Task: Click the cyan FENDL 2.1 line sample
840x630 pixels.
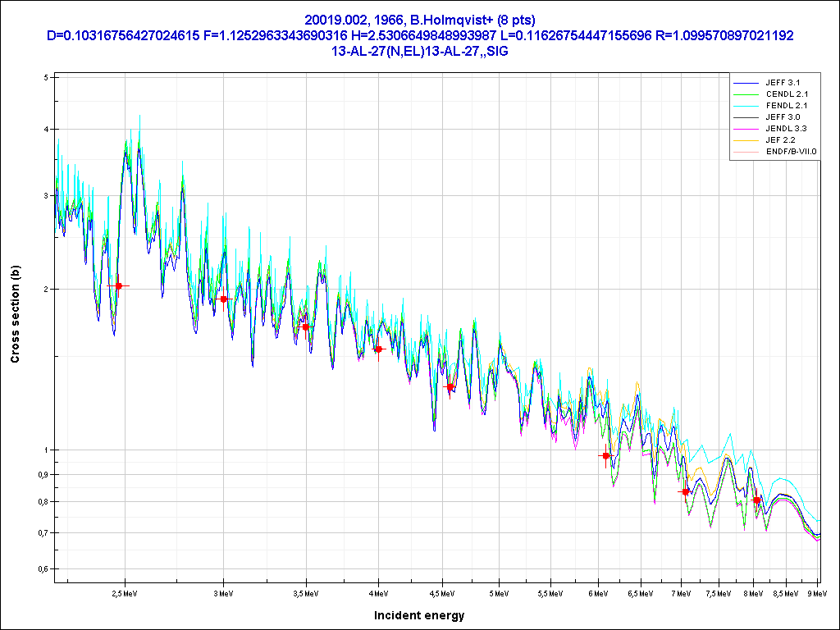Action: [x=745, y=106]
